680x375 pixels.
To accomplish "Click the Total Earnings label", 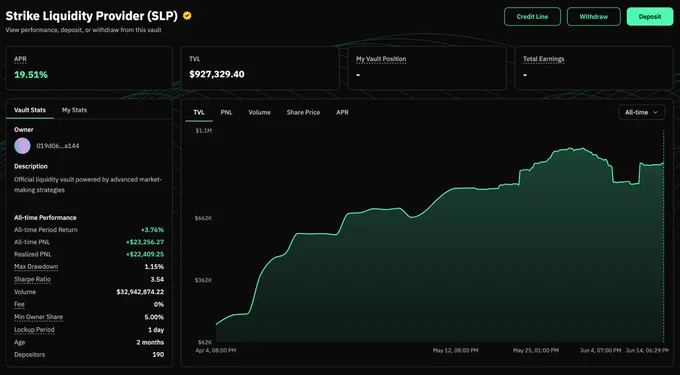I will 543,59.
